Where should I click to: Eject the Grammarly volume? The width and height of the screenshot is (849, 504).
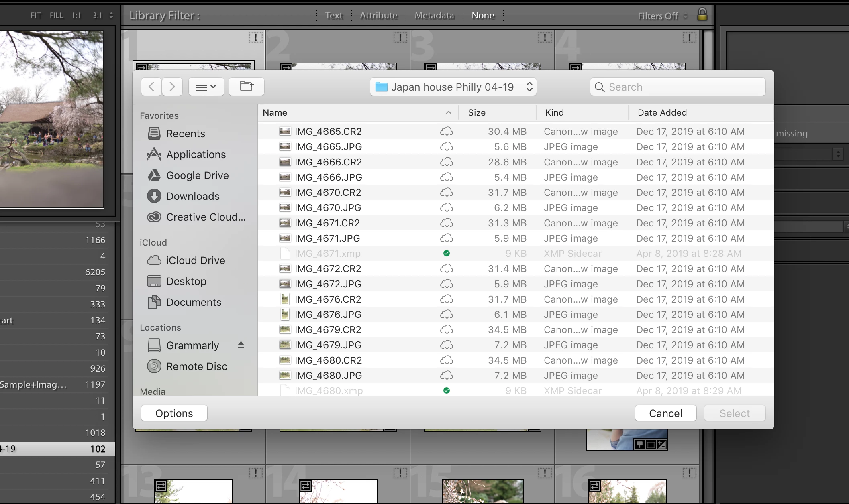click(x=241, y=345)
